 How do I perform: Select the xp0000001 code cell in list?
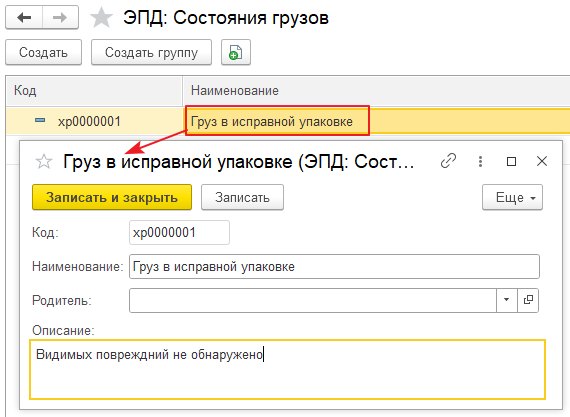click(94, 121)
